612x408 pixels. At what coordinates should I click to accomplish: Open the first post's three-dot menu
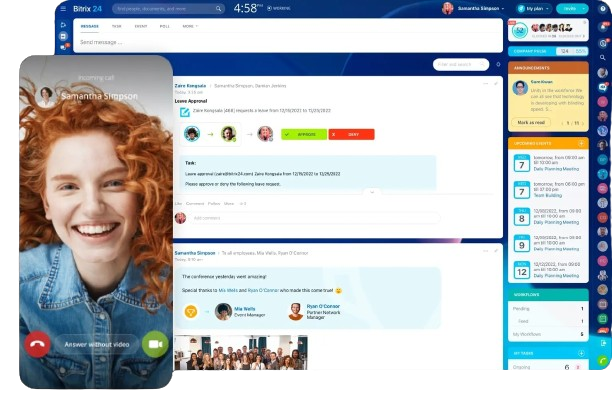tap(486, 84)
